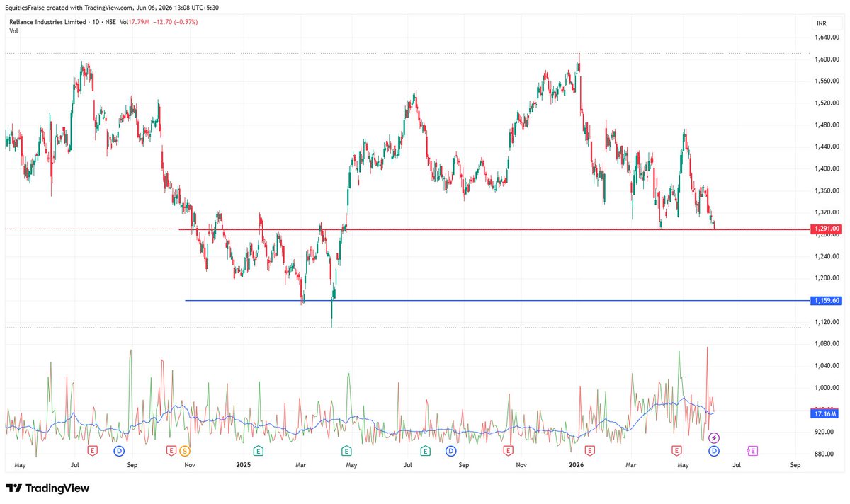850x504 pixels.
Task: Click the green earnings marker beside the second dividend marker
Action: coord(426,450)
